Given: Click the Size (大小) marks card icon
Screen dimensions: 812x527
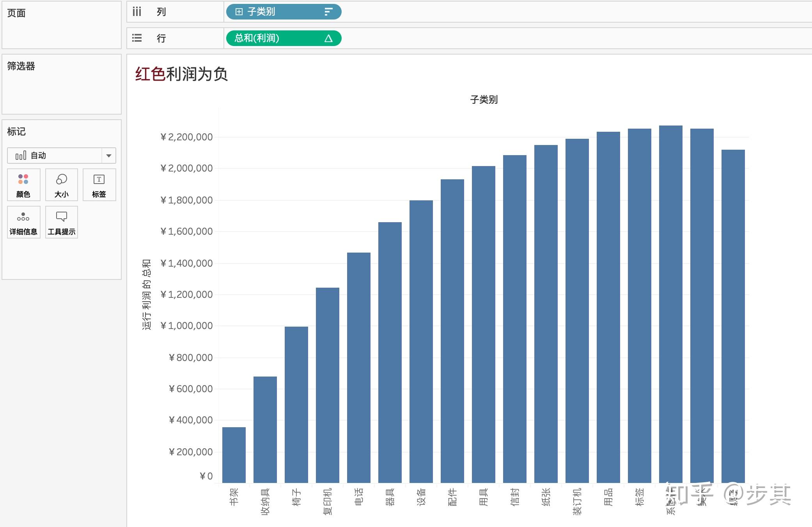Looking at the screenshot, I should 62,185.
